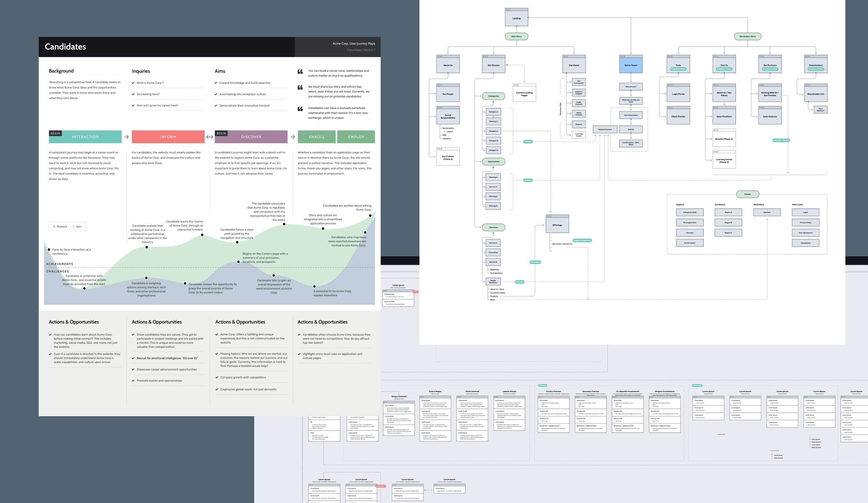The height and width of the screenshot is (503, 868).
Task: Click the BEGIN tag on the Interaction banner
Action: point(55,133)
